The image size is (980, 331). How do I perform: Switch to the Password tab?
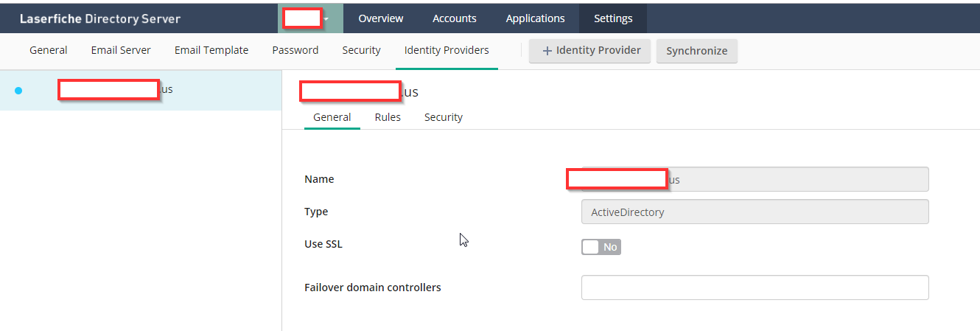pos(295,50)
